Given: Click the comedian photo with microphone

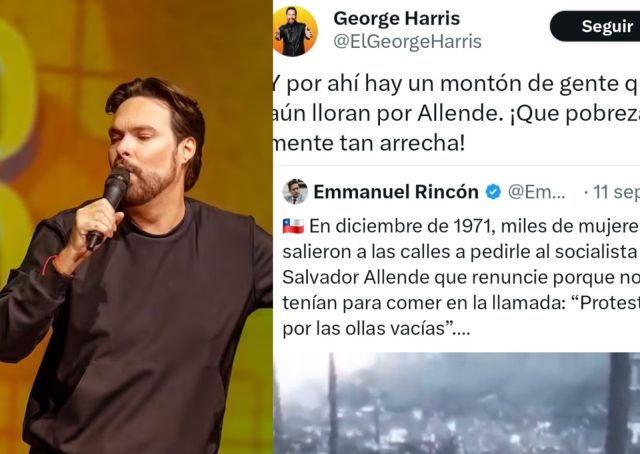Looking at the screenshot, I should [136, 227].
